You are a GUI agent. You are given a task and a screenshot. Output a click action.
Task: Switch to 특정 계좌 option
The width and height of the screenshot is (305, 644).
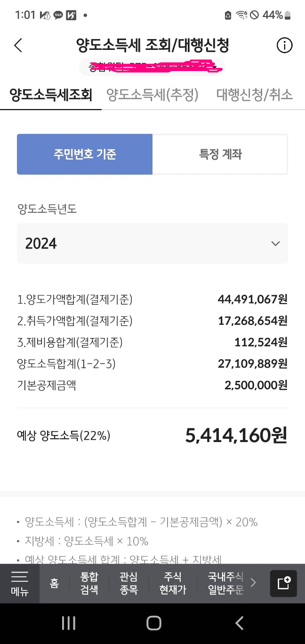pyautogui.click(x=220, y=154)
